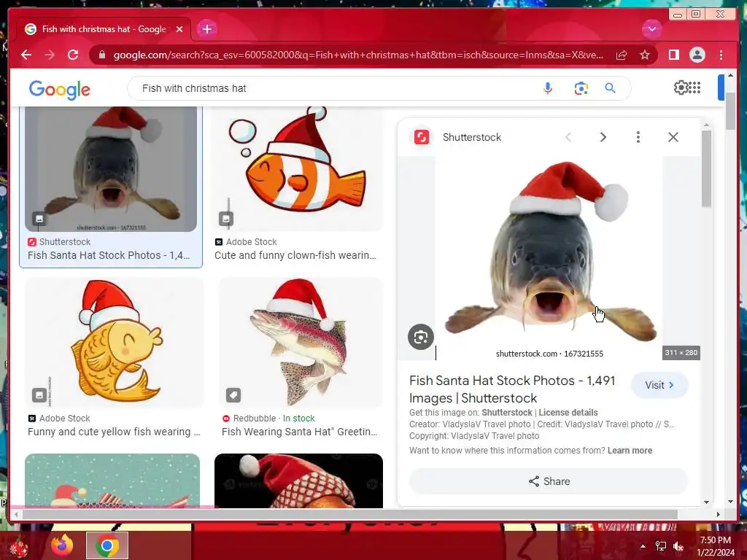Submit search with magnifier icon

[x=611, y=88]
